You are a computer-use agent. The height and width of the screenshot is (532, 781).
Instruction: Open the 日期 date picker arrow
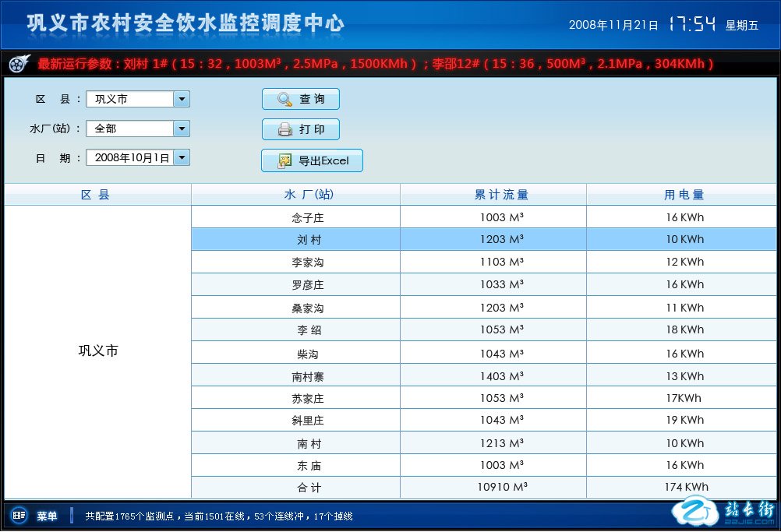coord(182,157)
